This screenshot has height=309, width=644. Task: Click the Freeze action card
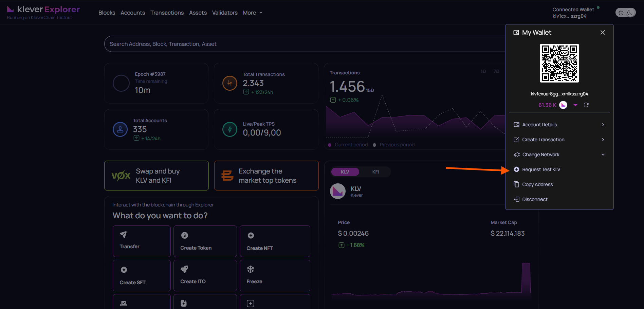[x=275, y=275]
